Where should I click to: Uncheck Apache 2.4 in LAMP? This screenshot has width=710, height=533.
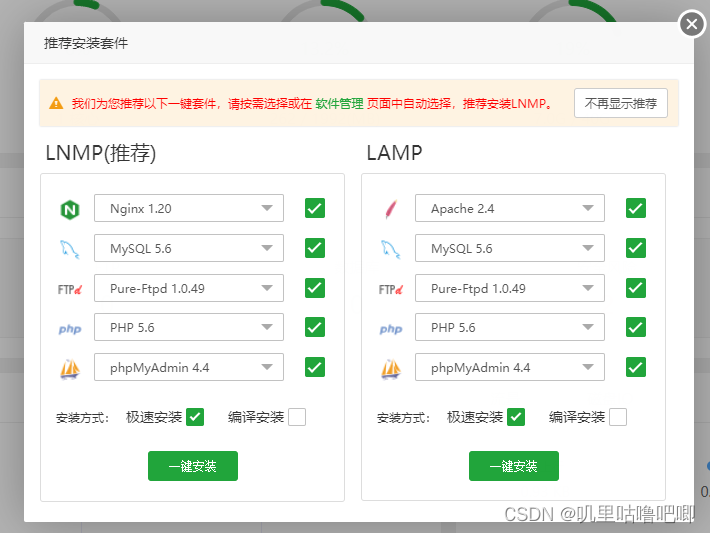636,208
